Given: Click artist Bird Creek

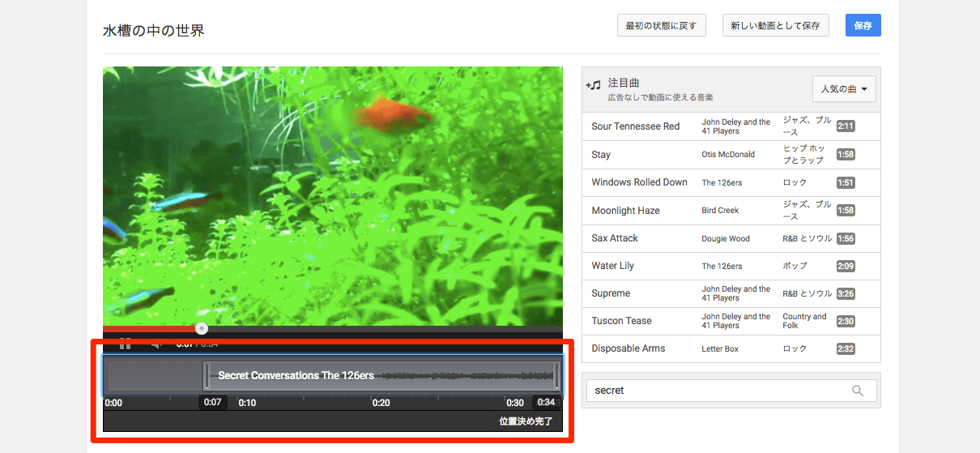Looking at the screenshot, I should point(720,211).
